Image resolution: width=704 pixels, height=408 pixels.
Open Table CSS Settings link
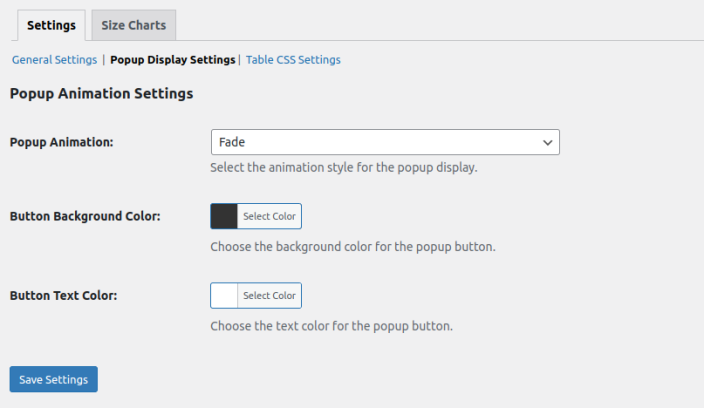pos(293,60)
